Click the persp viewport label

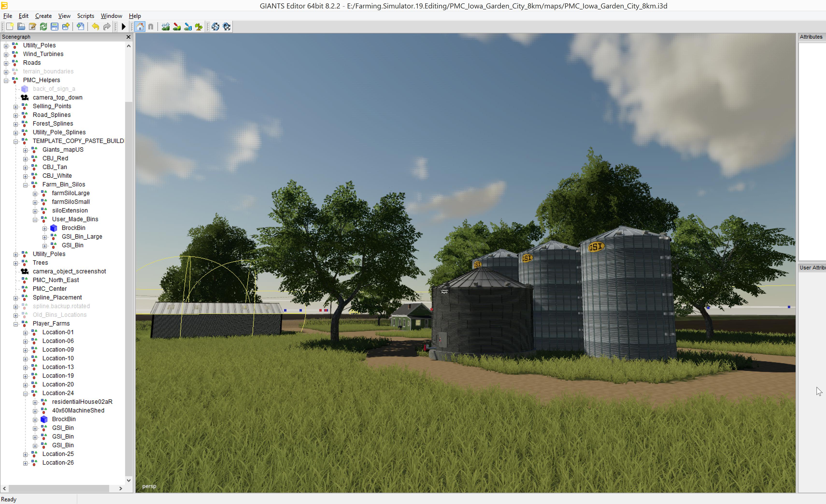pyautogui.click(x=149, y=486)
